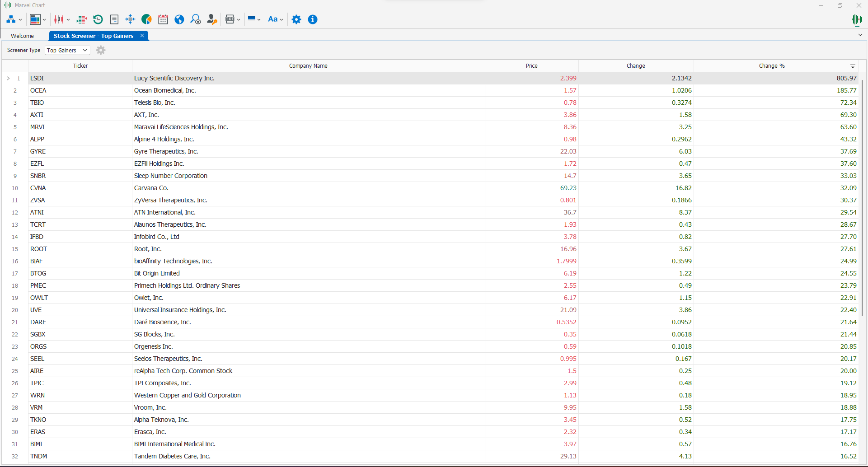Close the Stock Screener tab
Image resolution: width=868 pixels, height=467 pixels.
[x=142, y=36]
